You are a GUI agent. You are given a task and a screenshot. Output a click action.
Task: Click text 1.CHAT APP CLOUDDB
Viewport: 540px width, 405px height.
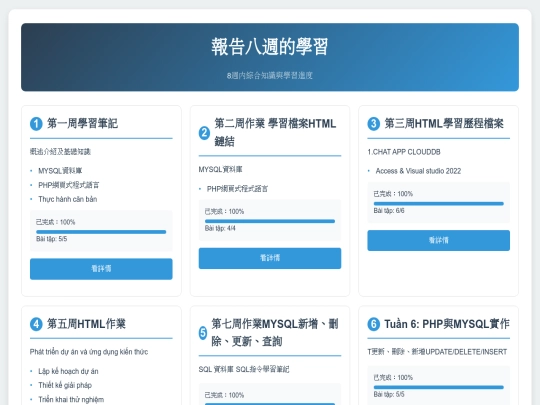[x=404, y=152]
